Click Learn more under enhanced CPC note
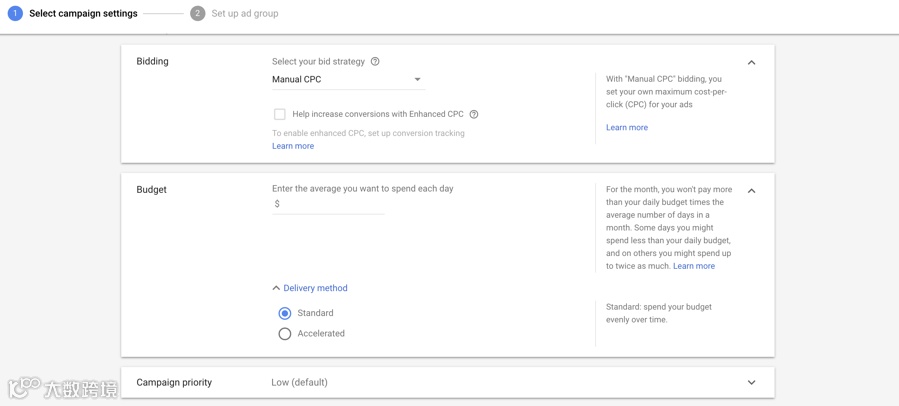 pos(293,146)
